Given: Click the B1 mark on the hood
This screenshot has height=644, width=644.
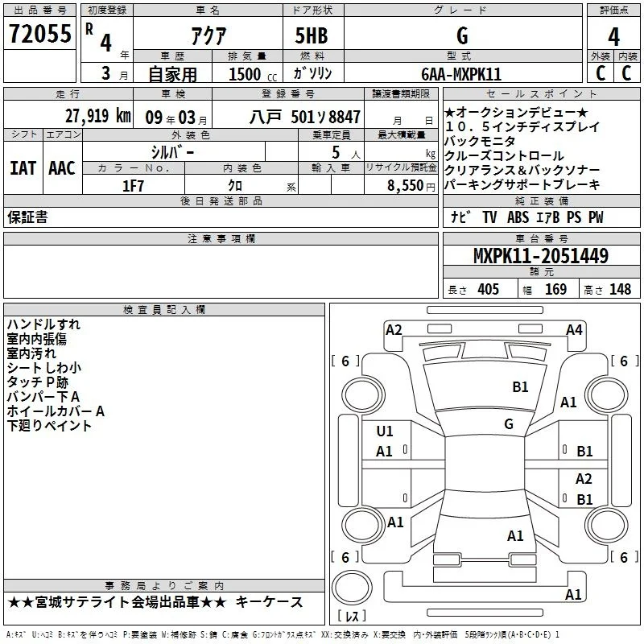Looking at the screenshot, I should [x=520, y=386].
